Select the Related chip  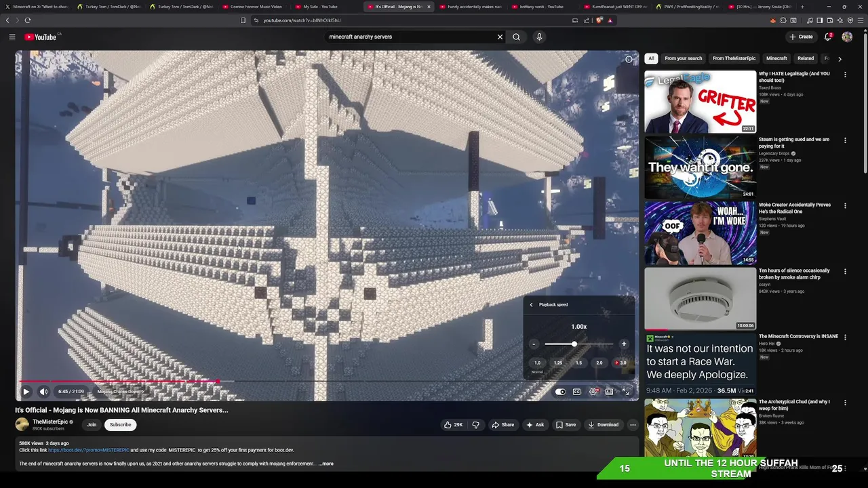pyautogui.click(x=806, y=58)
